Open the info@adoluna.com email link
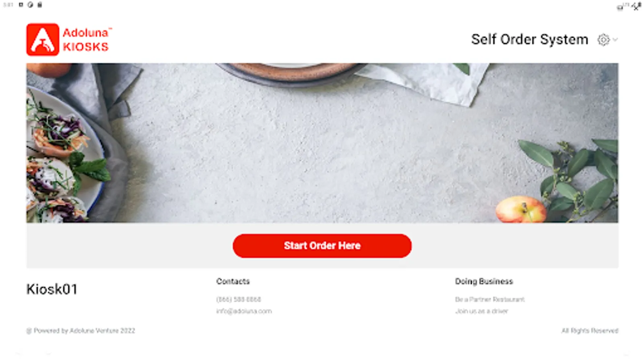Viewport: 644px width, 362px height. [244, 311]
